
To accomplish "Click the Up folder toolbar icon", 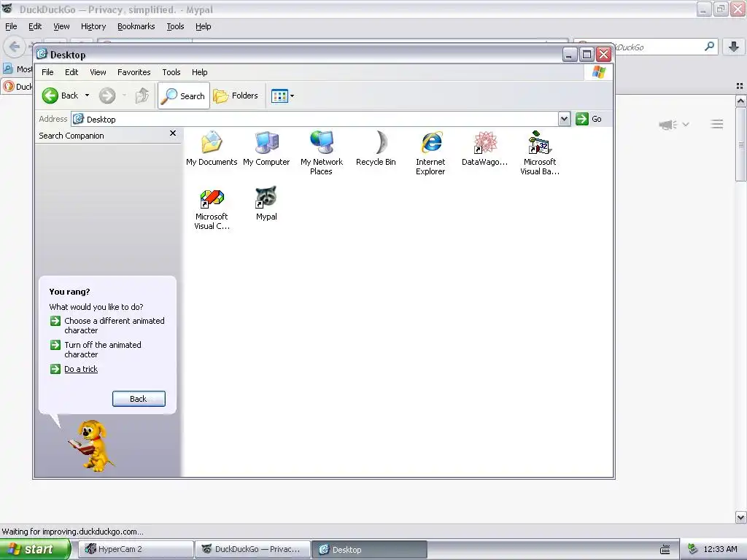I will (x=142, y=96).
